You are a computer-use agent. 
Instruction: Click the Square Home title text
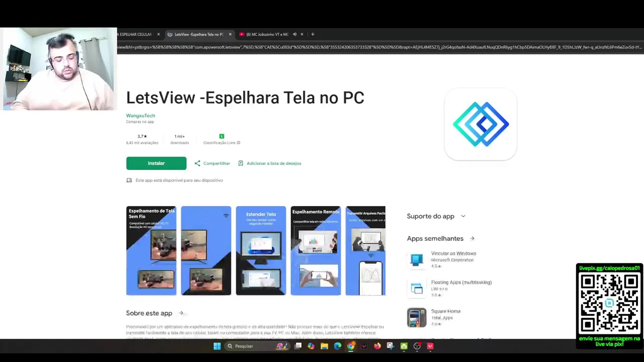[446, 311]
